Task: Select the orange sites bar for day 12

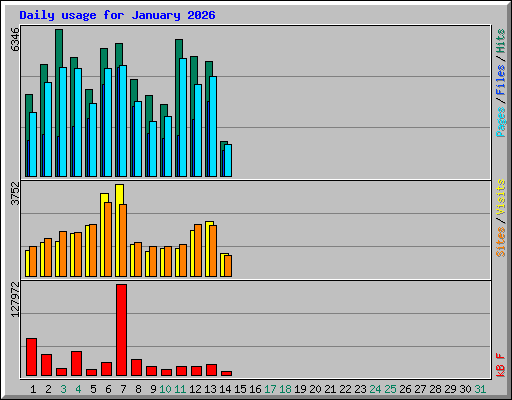Action: 198,250
